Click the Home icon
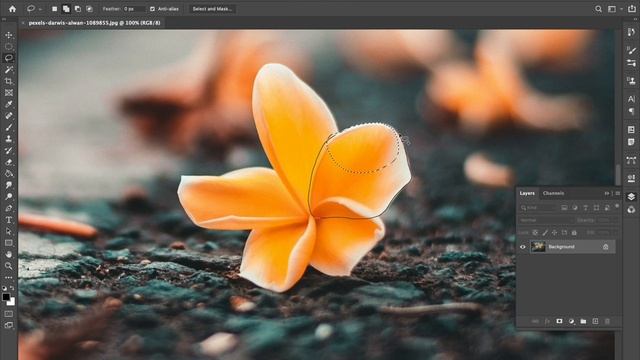Image resolution: width=640 pixels, height=360 pixels. 12,9
